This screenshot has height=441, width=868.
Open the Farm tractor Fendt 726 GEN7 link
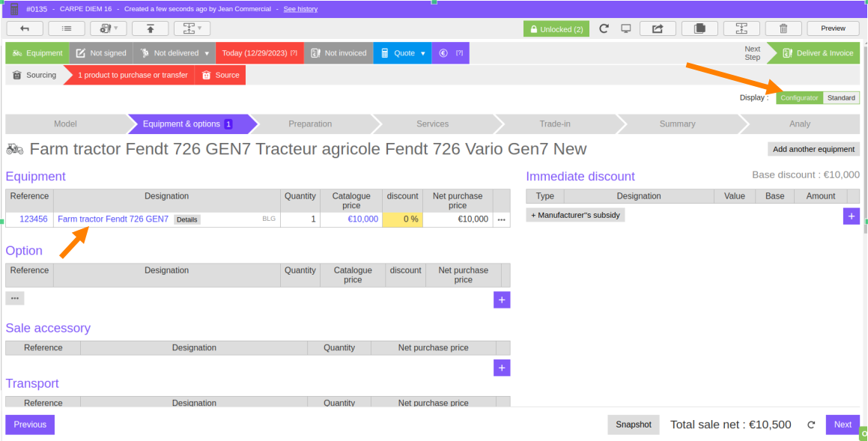113,219
